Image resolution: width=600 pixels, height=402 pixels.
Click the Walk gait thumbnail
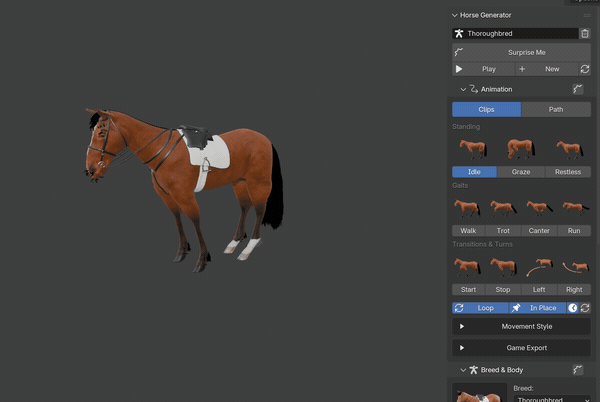(x=467, y=208)
